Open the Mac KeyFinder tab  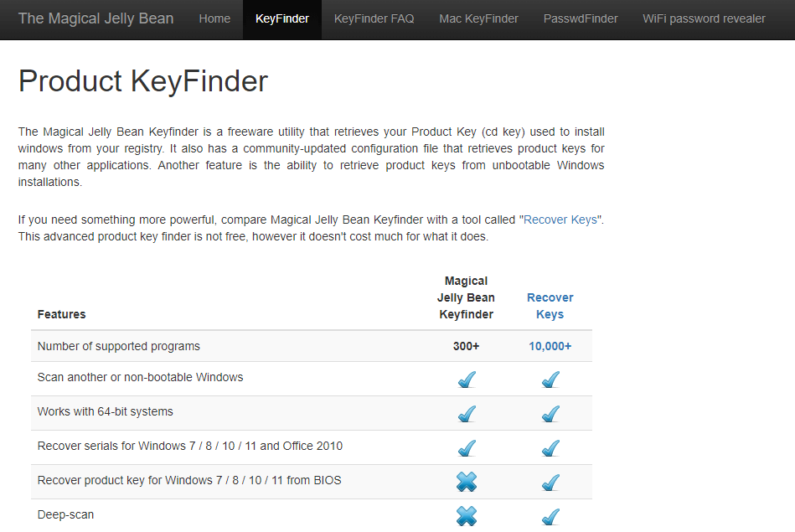point(478,18)
